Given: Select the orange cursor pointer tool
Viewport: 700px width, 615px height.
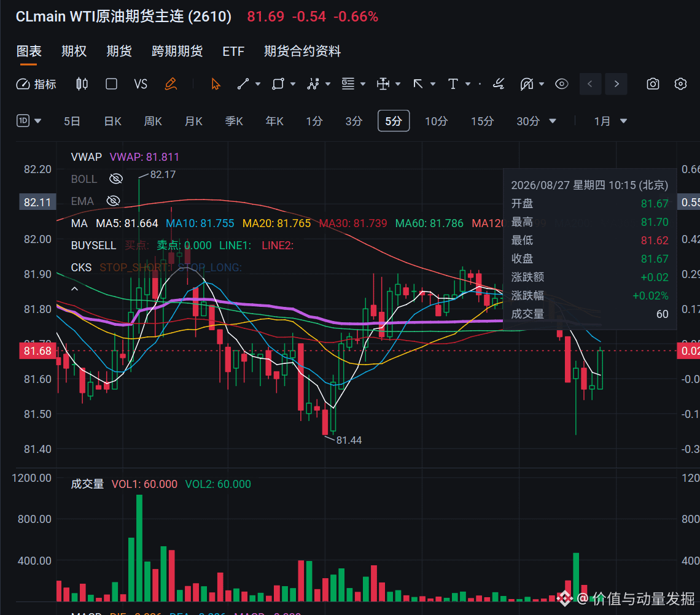Looking at the screenshot, I should pyautogui.click(x=216, y=84).
